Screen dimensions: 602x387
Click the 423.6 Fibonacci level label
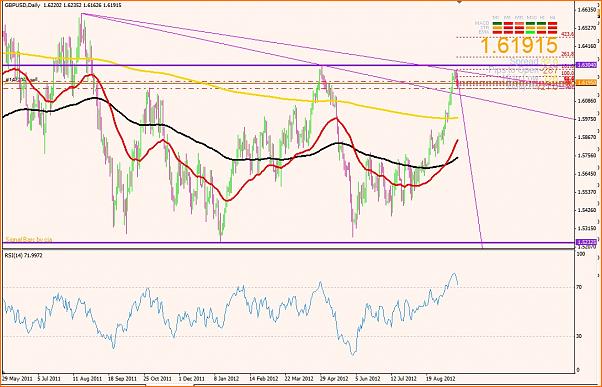pyautogui.click(x=567, y=35)
